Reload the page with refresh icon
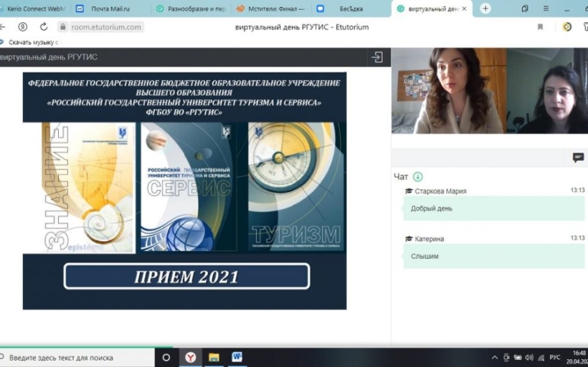 (44, 27)
